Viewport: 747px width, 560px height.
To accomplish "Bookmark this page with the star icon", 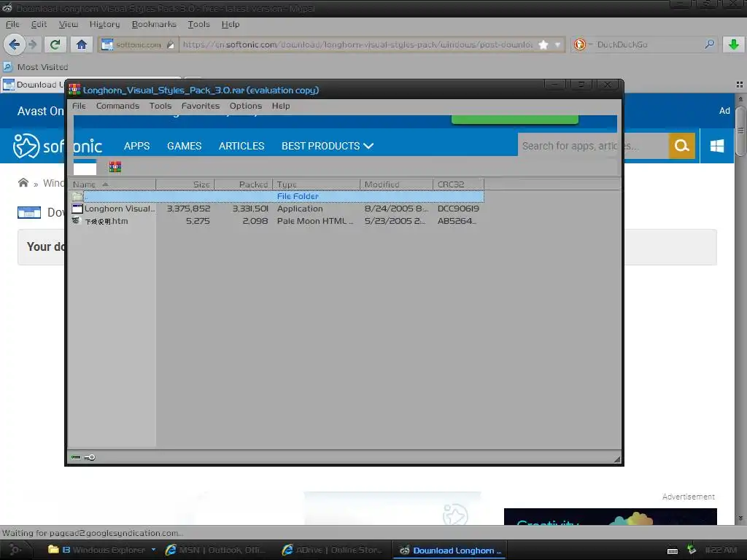I will click(x=543, y=44).
